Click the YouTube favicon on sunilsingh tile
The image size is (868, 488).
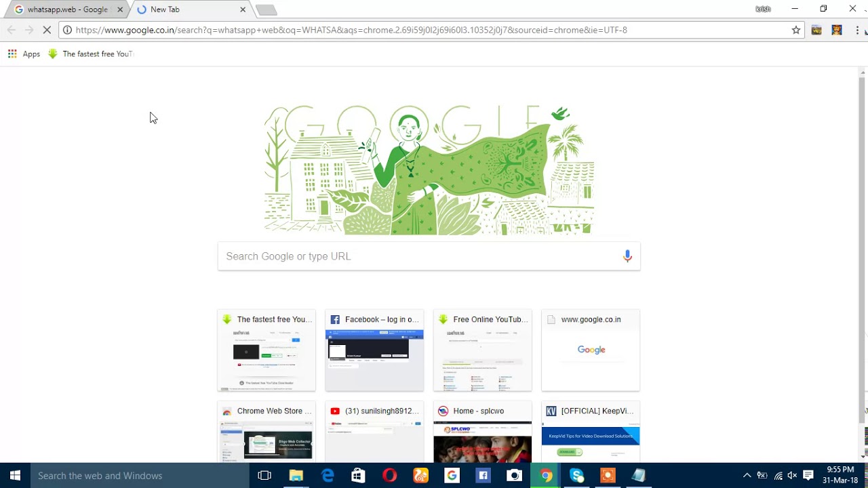[335, 411]
